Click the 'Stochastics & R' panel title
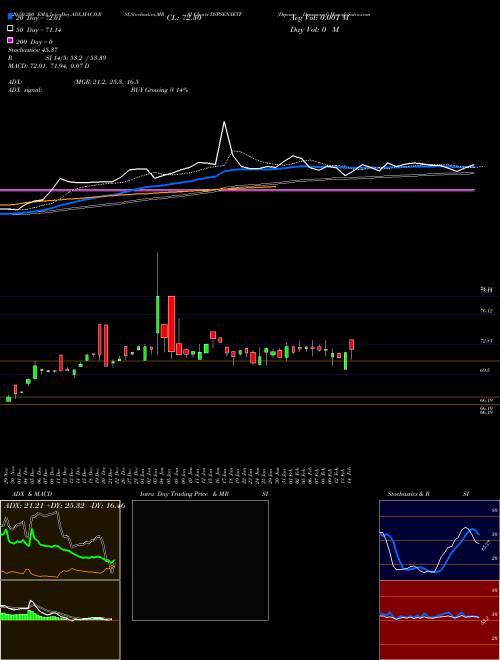The image size is (500, 660). point(408,494)
